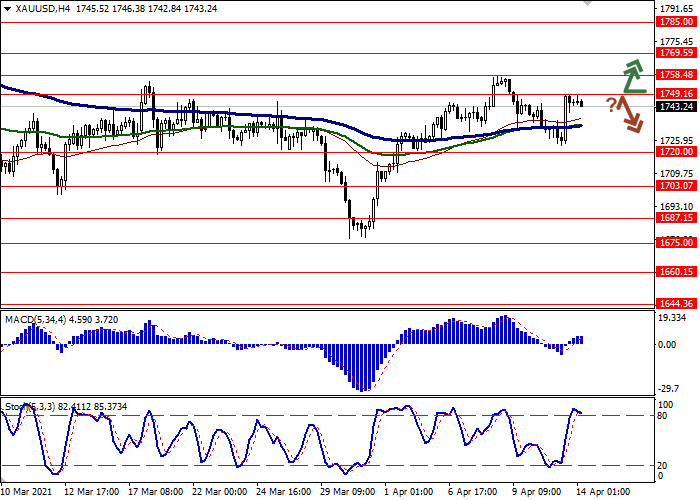Click the current price label 1743.24
This screenshot has height=500, width=700.
(x=676, y=107)
